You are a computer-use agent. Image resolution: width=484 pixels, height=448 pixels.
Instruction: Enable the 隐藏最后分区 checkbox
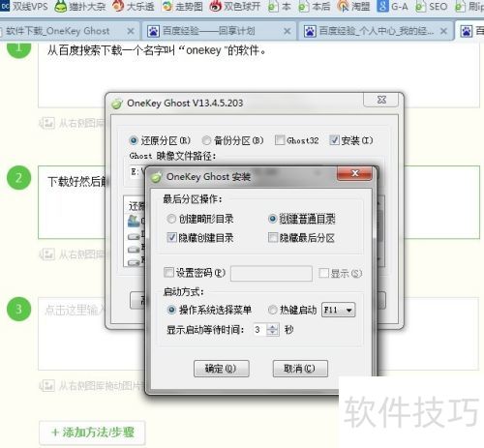pyautogui.click(x=273, y=238)
